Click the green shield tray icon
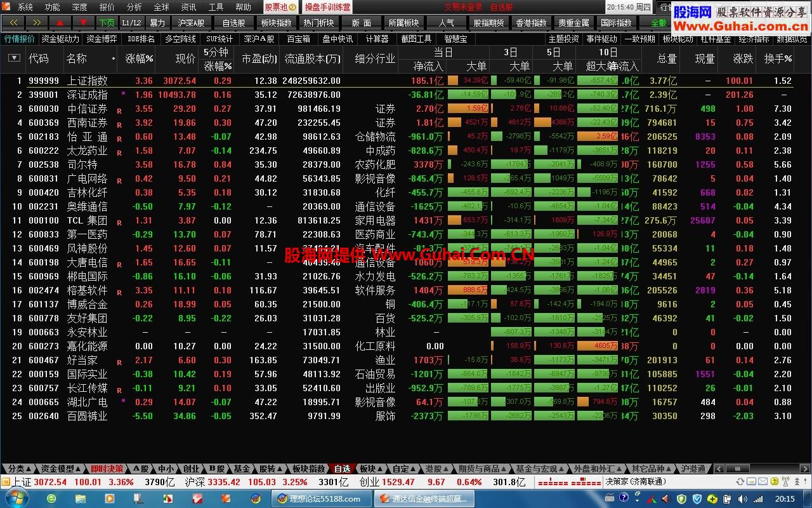The image size is (812, 508). pyautogui.click(x=681, y=498)
